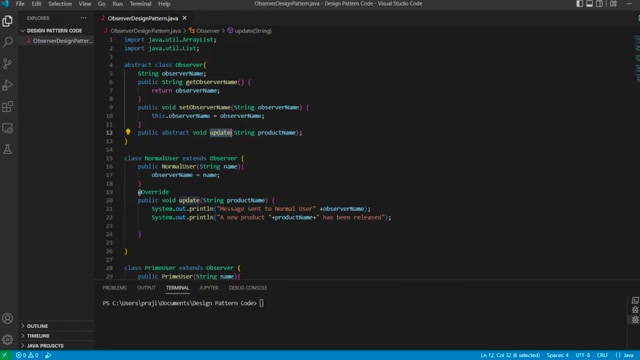Open the Testing flask view
The width and height of the screenshot is (640, 360).
point(7,149)
